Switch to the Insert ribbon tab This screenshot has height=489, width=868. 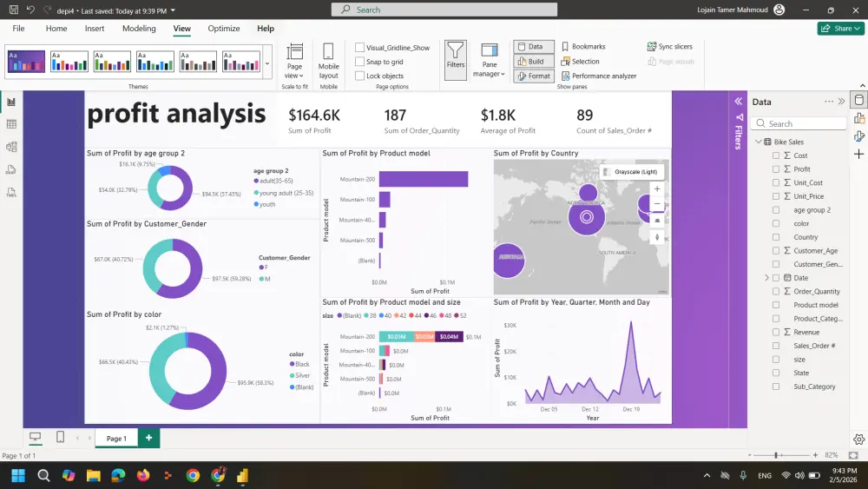[x=94, y=29]
